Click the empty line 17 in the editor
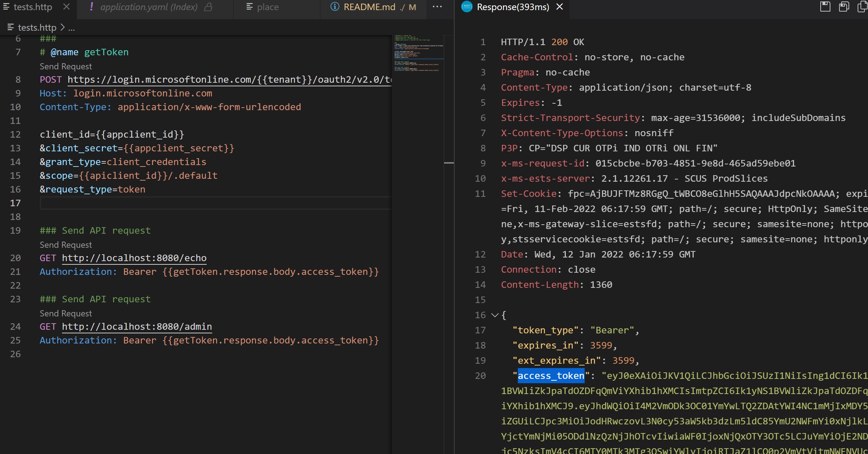This screenshot has height=454, width=868. click(215, 203)
